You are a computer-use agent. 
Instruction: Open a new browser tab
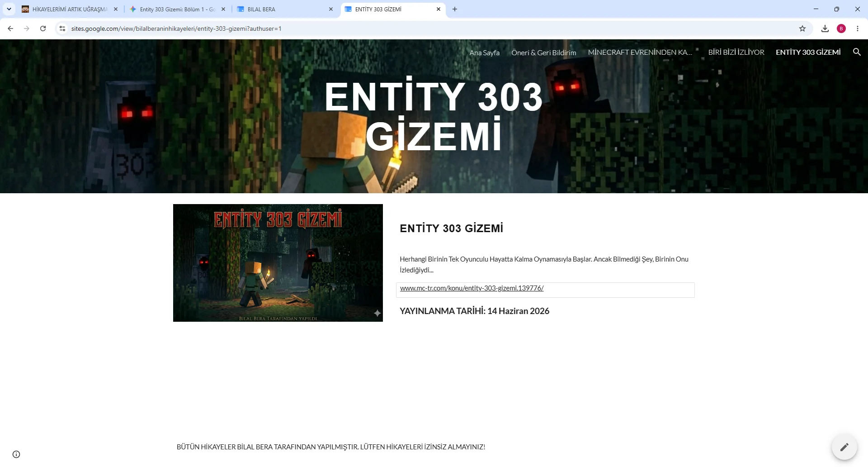(x=455, y=9)
